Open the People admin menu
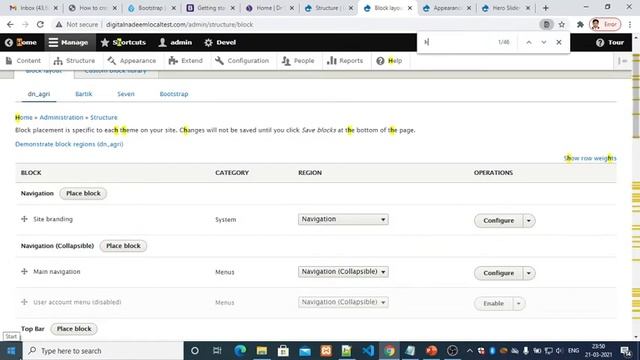 pos(298,61)
